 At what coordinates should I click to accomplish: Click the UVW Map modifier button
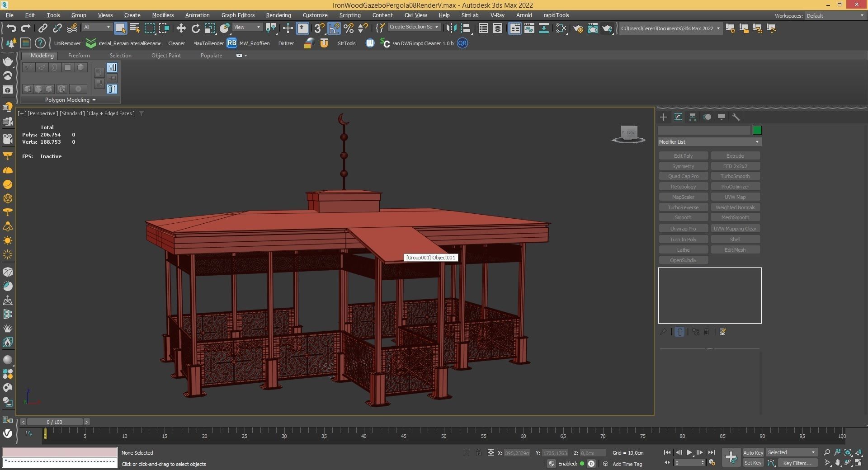pos(735,197)
